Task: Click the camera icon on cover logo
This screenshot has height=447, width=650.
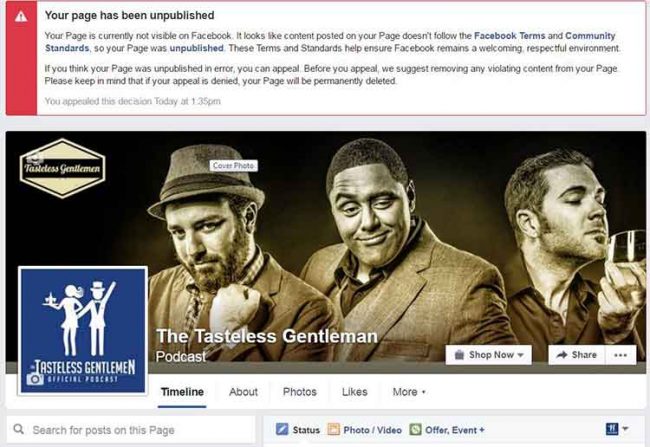Action: (34, 158)
